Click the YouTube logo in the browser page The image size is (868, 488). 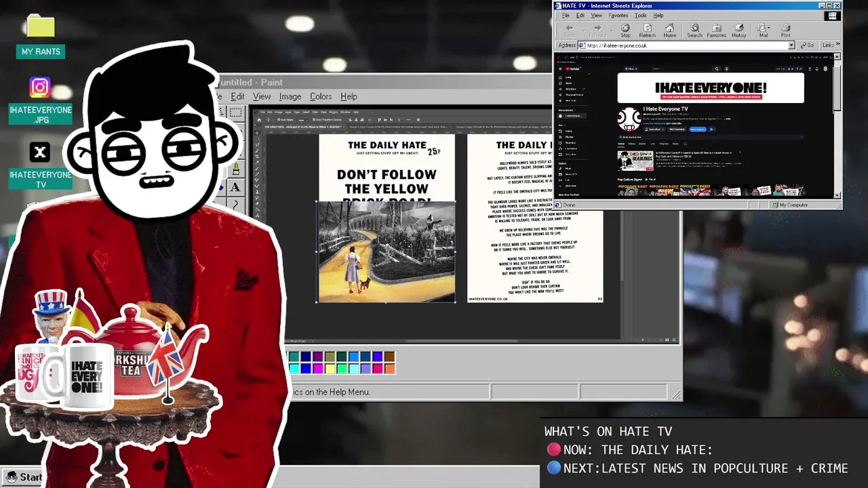(572, 68)
